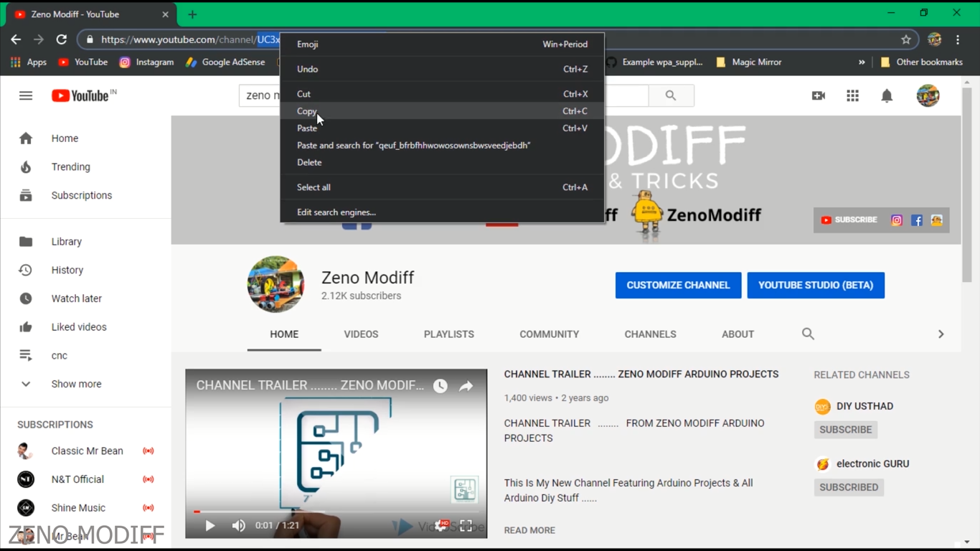Open the YouTube hamburger guide menu

(26, 95)
